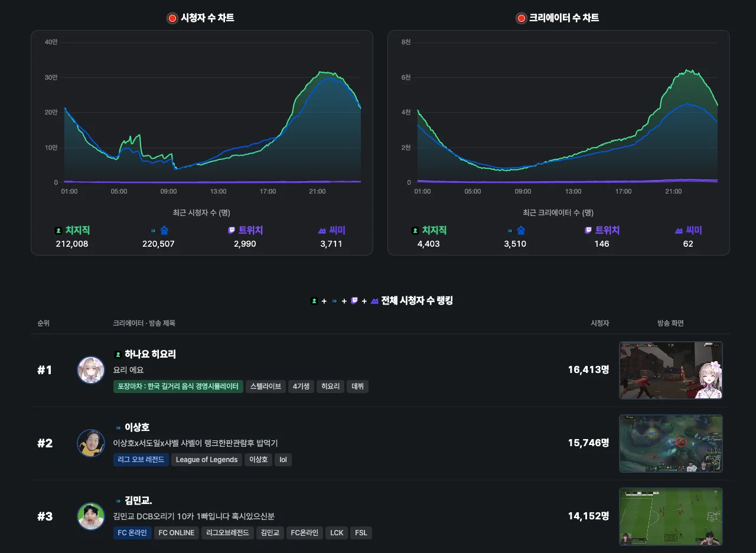756x553 pixels.
Task: Click the 씨미 icon in the creator chart legend
Action: coord(679,231)
